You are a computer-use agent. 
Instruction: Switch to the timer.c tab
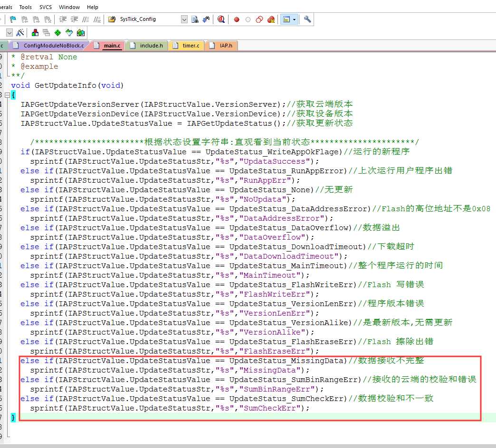pos(187,46)
